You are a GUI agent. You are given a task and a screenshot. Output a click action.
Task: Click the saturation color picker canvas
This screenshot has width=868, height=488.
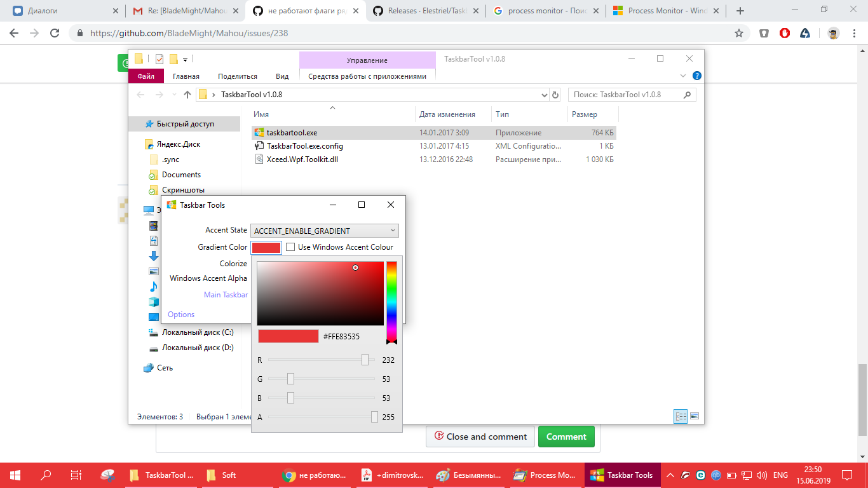click(x=320, y=294)
